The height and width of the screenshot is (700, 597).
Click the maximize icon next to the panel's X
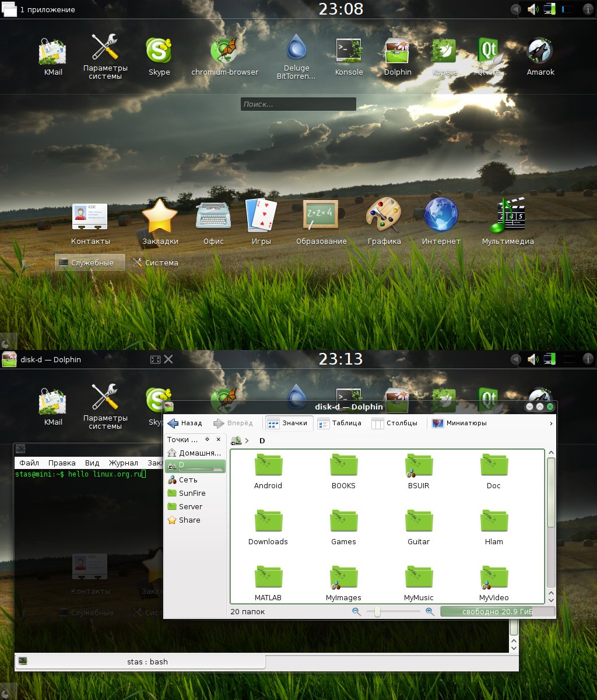click(x=155, y=359)
